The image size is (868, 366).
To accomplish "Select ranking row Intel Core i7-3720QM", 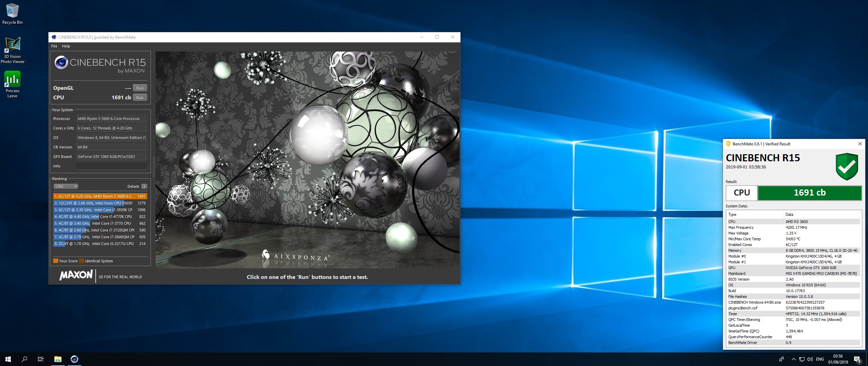I will (100, 230).
